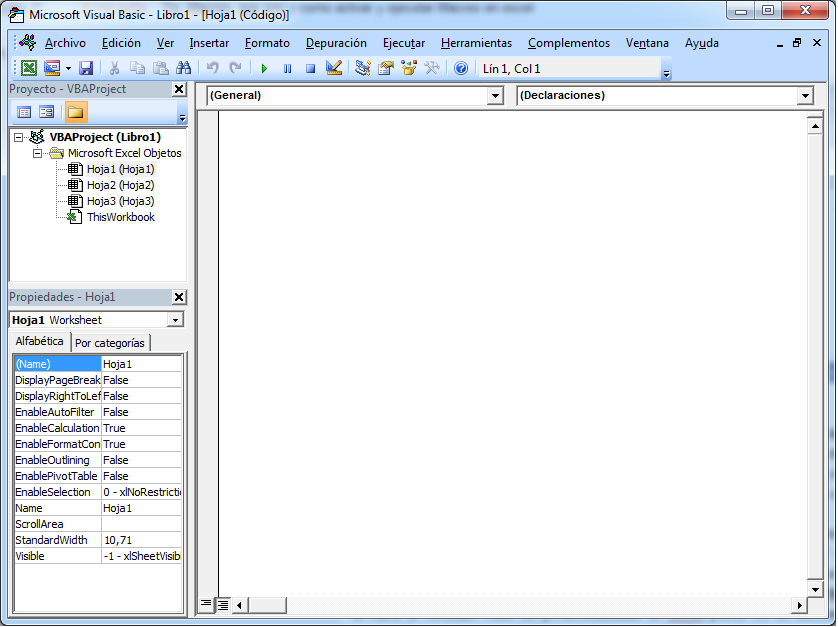
Task: Restore the inner code window
Action: (797, 43)
